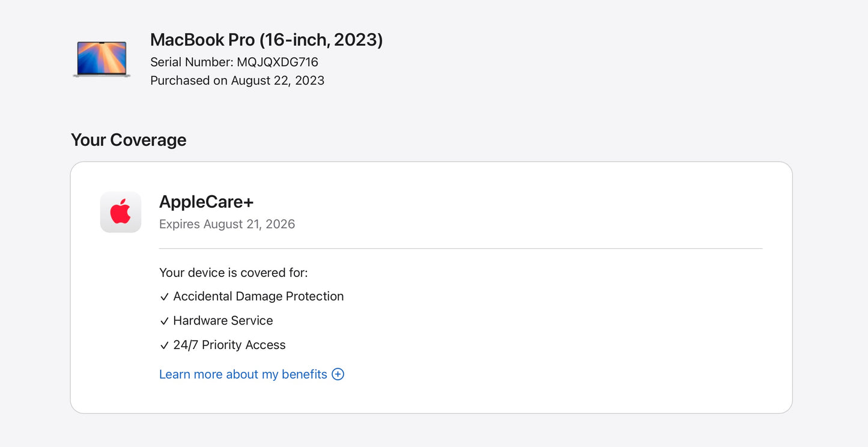This screenshot has width=868, height=447.
Task: Click the checkmark beside Accidental Damage Protection
Action: (164, 296)
